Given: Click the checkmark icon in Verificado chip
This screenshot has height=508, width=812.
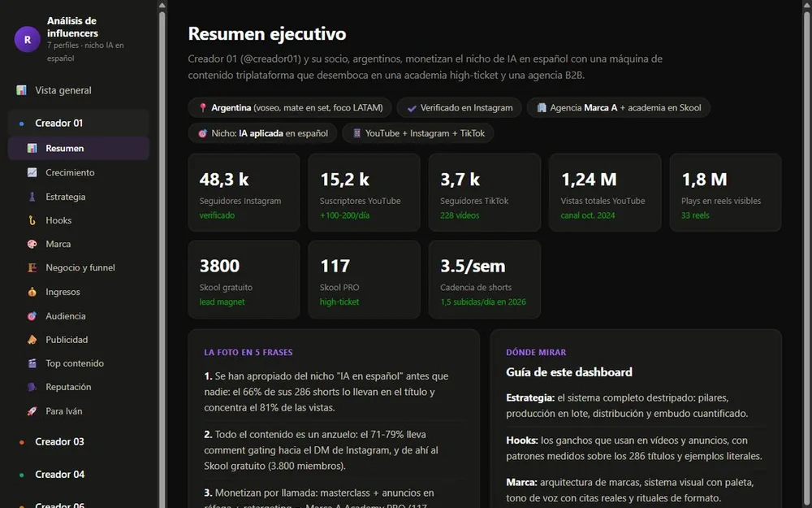Looking at the screenshot, I should coord(412,108).
